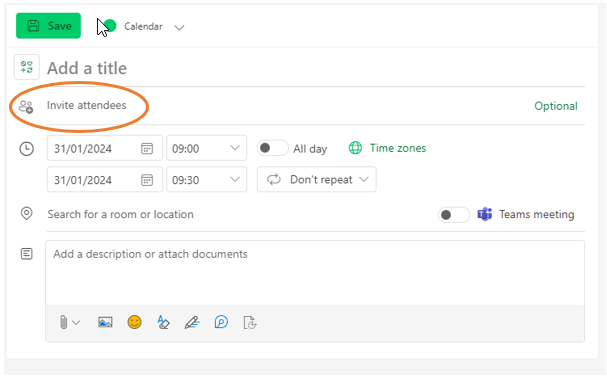607x376 pixels.
Task: Click the location pin icon
Action: [x=27, y=214]
